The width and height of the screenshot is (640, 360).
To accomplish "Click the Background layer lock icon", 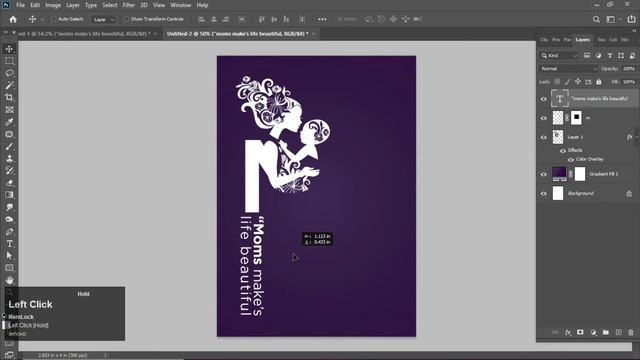I will tap(629, 193).
